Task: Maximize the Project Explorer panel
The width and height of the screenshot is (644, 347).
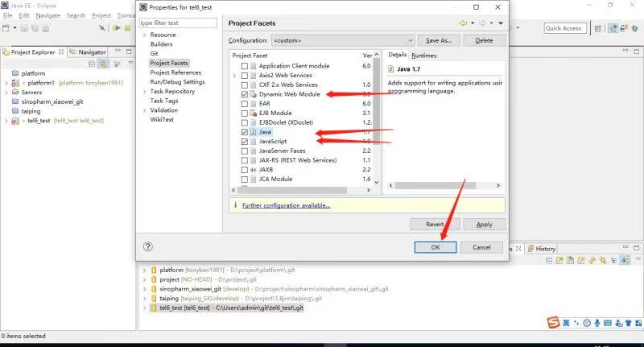Action: (129, 52)
